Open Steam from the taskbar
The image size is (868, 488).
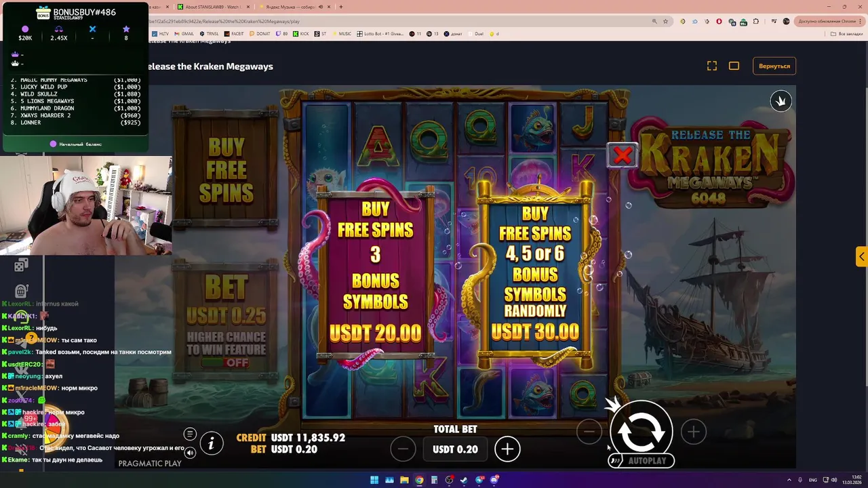(x=465, y=480)
